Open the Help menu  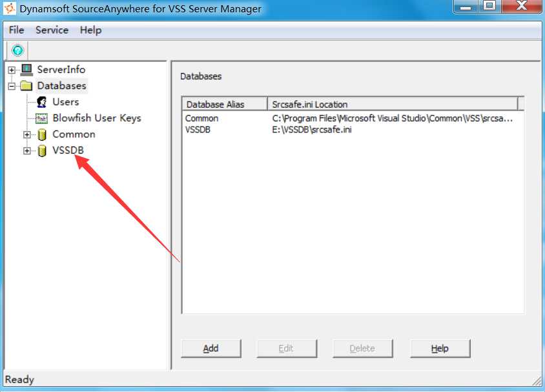point(90,30)
